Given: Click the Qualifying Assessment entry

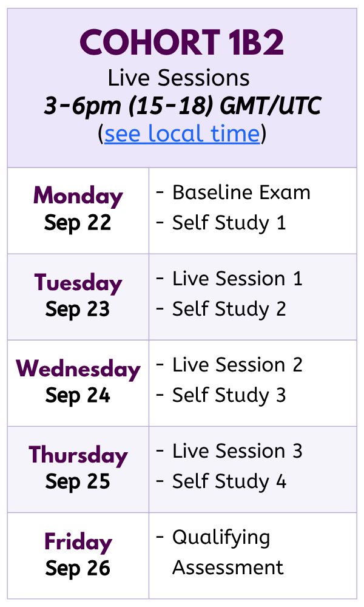Looking at the screenshot, I should pos(227,552).
